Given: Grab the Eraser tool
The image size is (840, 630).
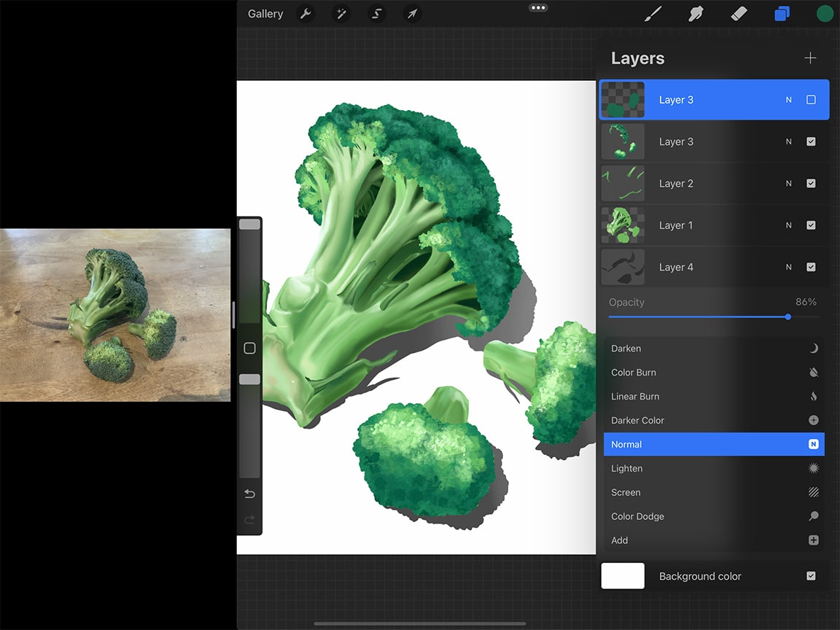Looking at the screenshot, I should point(739,13).
